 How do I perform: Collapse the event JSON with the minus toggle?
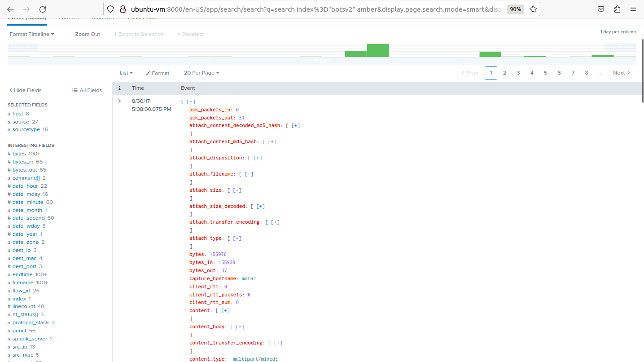point(190,101)
